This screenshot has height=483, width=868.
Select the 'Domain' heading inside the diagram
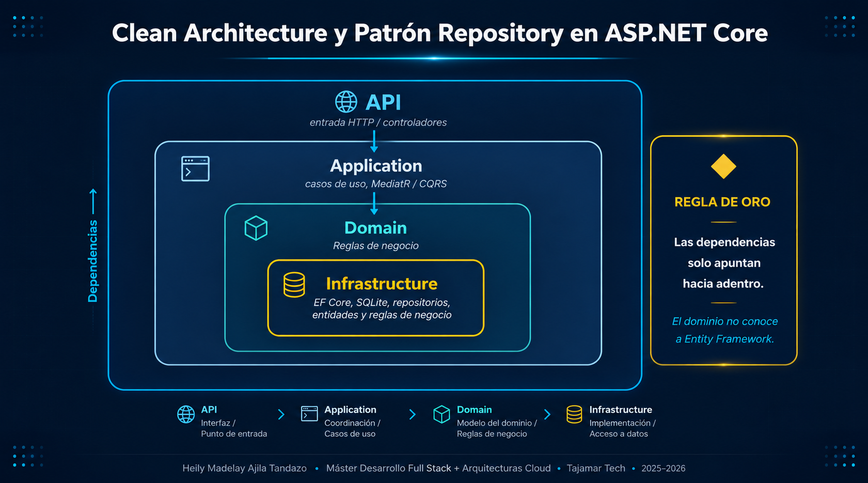[x=375, y=228]
